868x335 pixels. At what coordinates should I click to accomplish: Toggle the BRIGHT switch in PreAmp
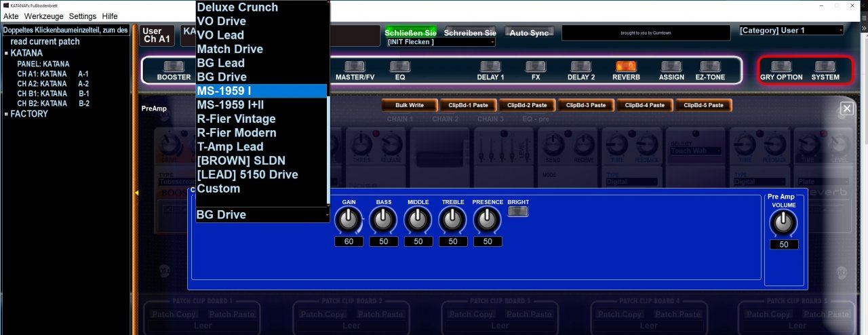tap(518, 212)
